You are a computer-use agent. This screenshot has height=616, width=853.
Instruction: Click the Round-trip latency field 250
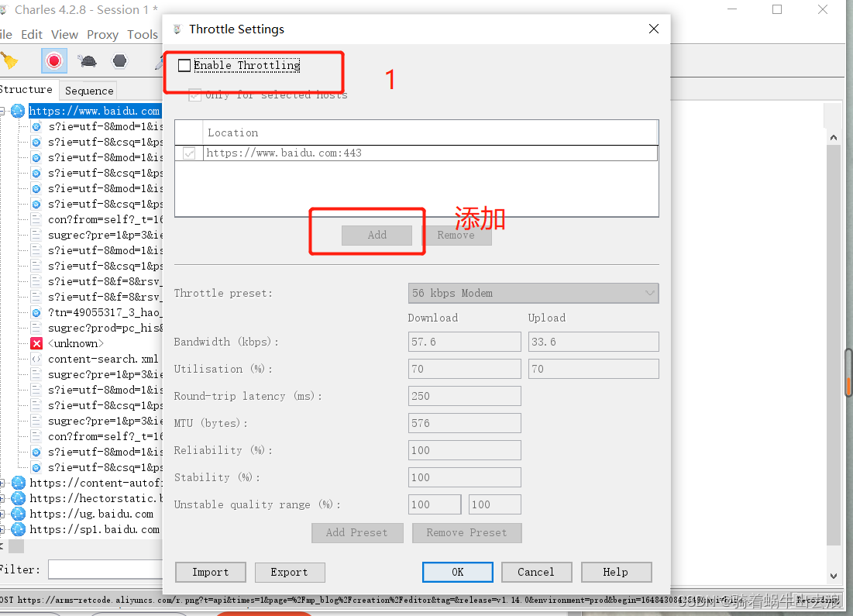tap(465, 396)
